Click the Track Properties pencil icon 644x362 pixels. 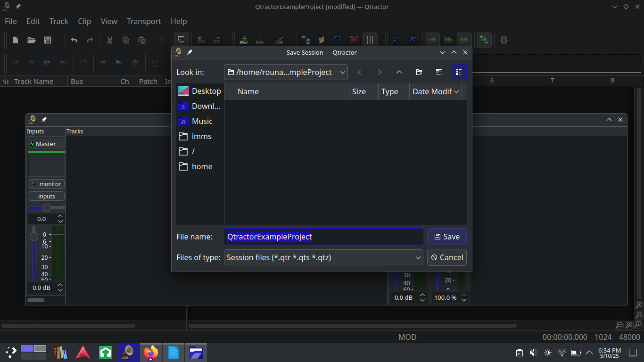coord(279,40)
